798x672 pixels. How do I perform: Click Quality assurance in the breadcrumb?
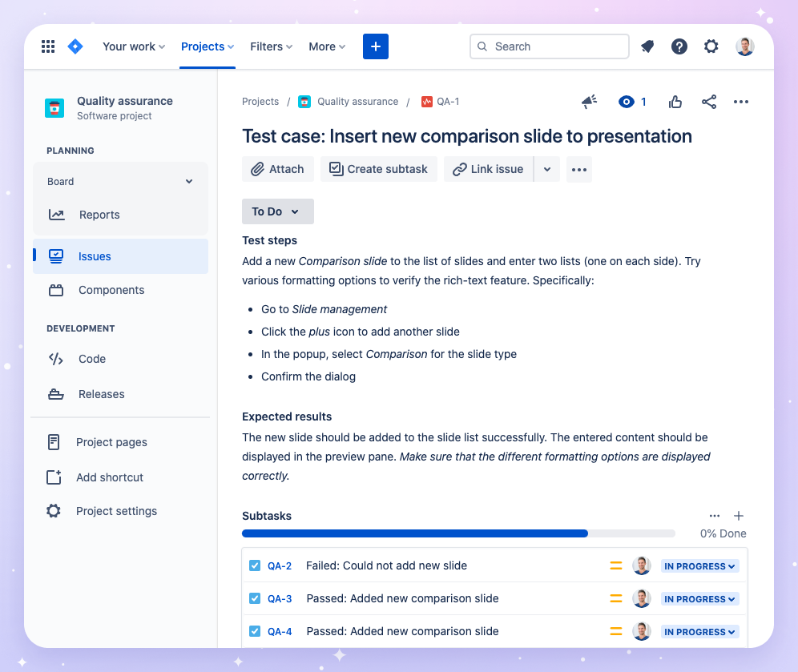click(x=358, y=102)
